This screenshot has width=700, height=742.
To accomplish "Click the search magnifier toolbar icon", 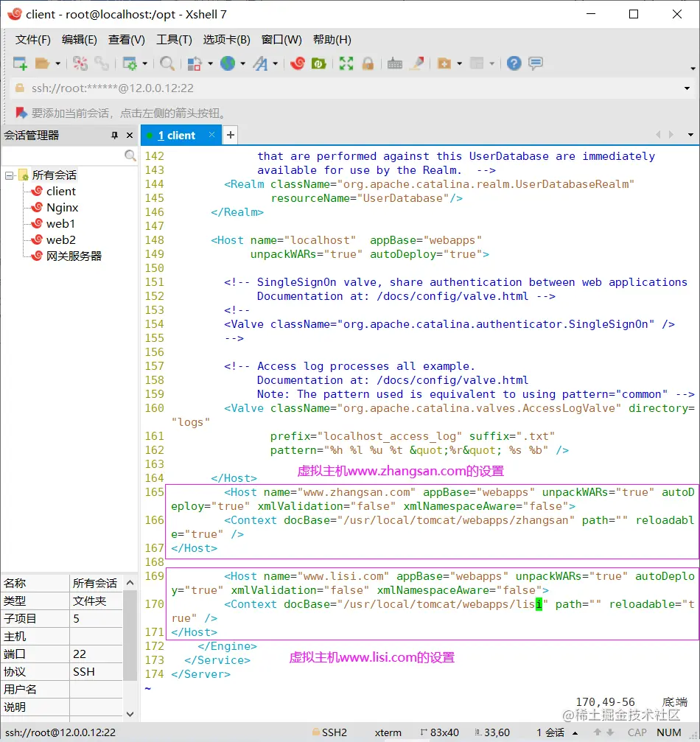I will tap(167, 63).
